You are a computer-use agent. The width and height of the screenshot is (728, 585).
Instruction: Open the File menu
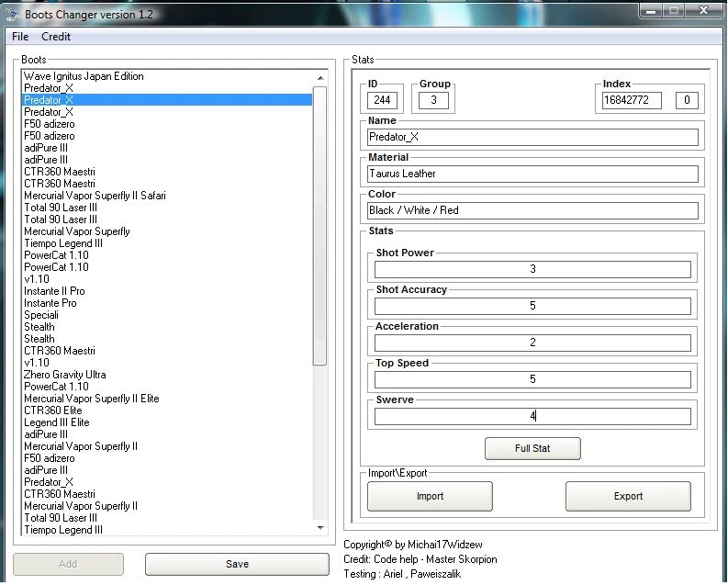[20, 37]
